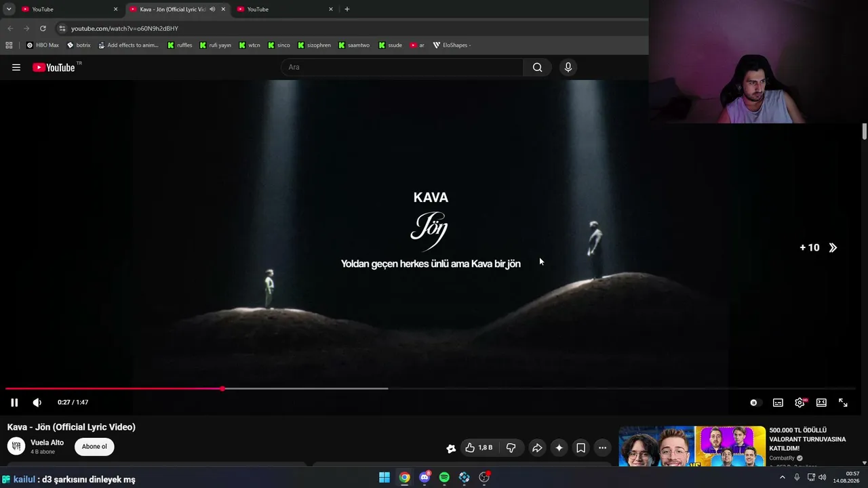Screen dimensions: 868x488
Task: Open a new browser tab
Action: point(347,9)
